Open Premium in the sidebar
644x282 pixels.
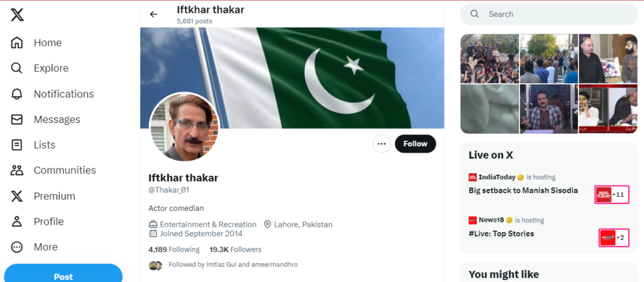tap(43, 196)
